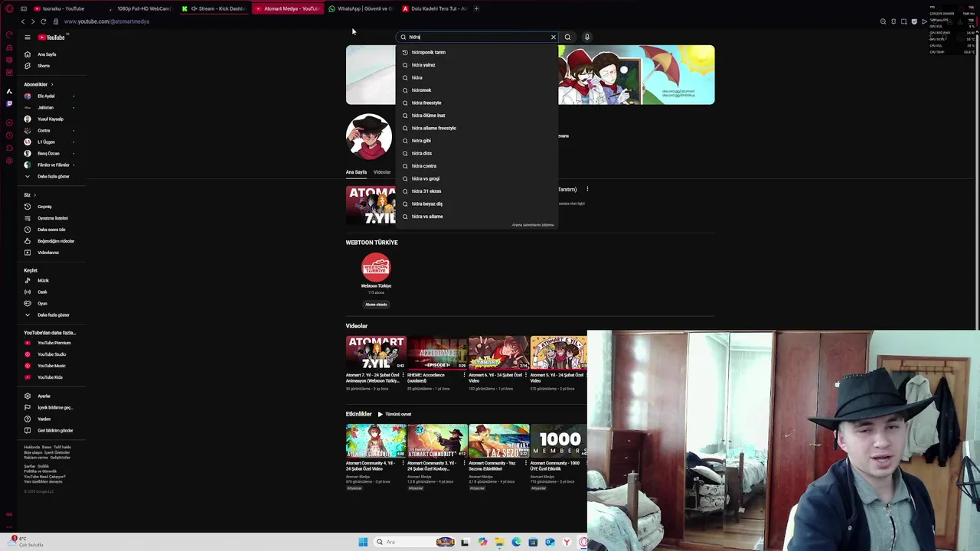980x551 pixels.
Task: Start voice search with the microphone
Action: (x=587, y=37)
